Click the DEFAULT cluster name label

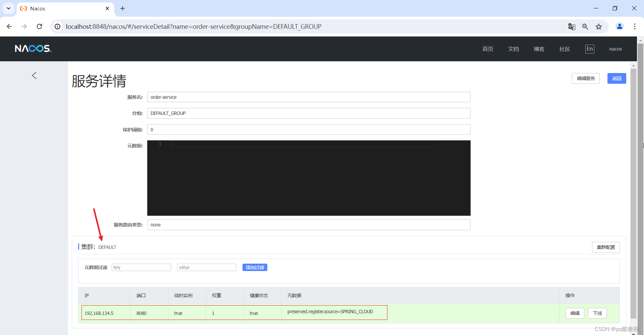tap(107, 247)
